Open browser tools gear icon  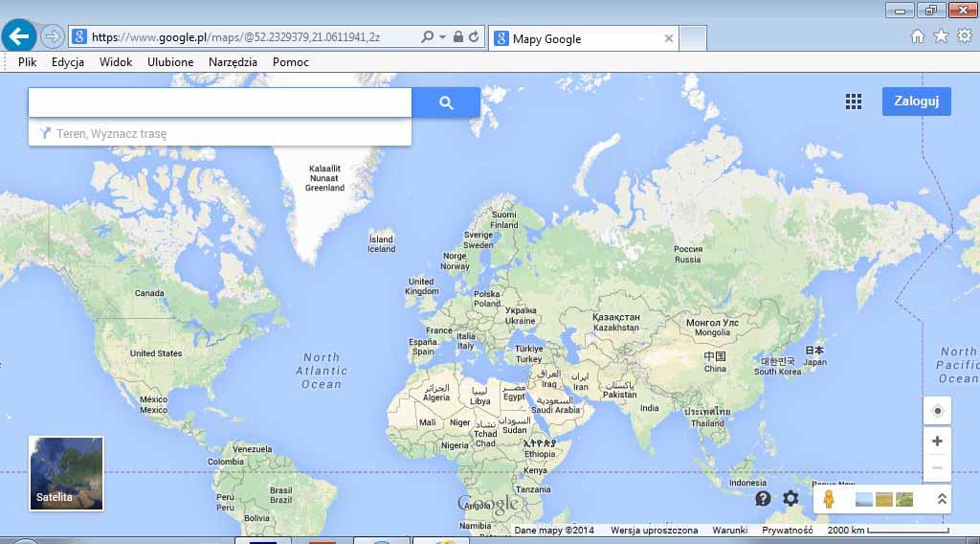coord(965,36)
